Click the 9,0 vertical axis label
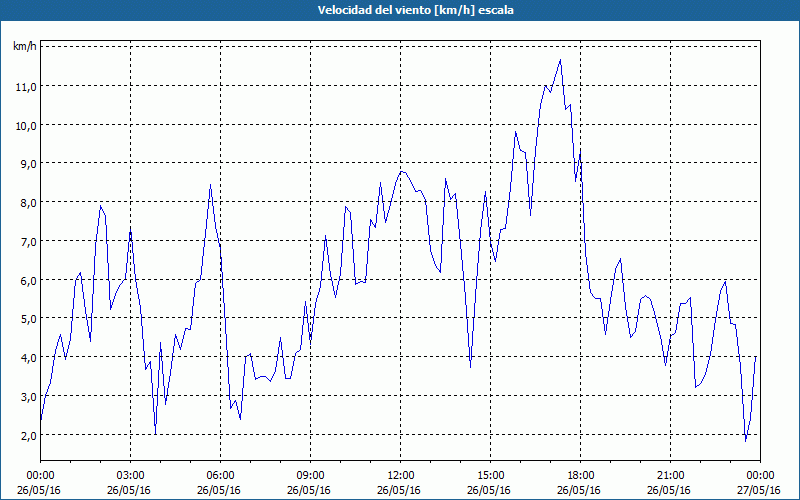The image size is (800, 500). point(28,164)
